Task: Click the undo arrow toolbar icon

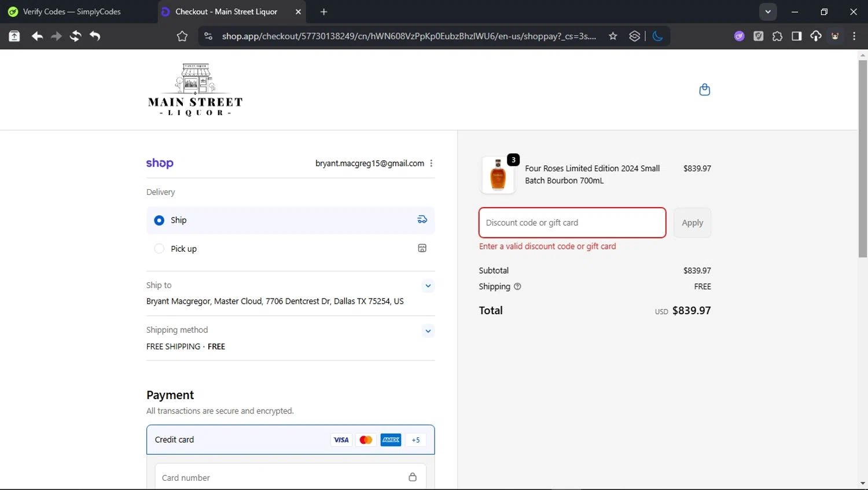Action: [95, 36]
